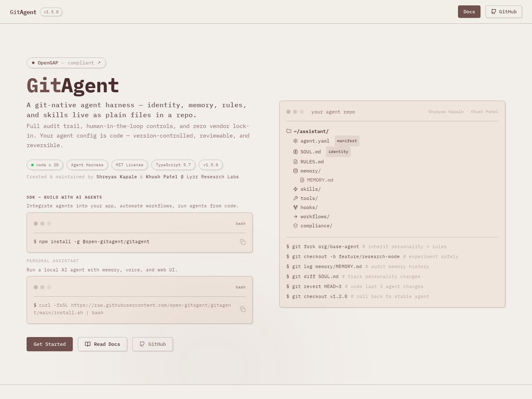Click the gear icon next to agent.yaml
The image size is (532, 399).
[296, 141]
